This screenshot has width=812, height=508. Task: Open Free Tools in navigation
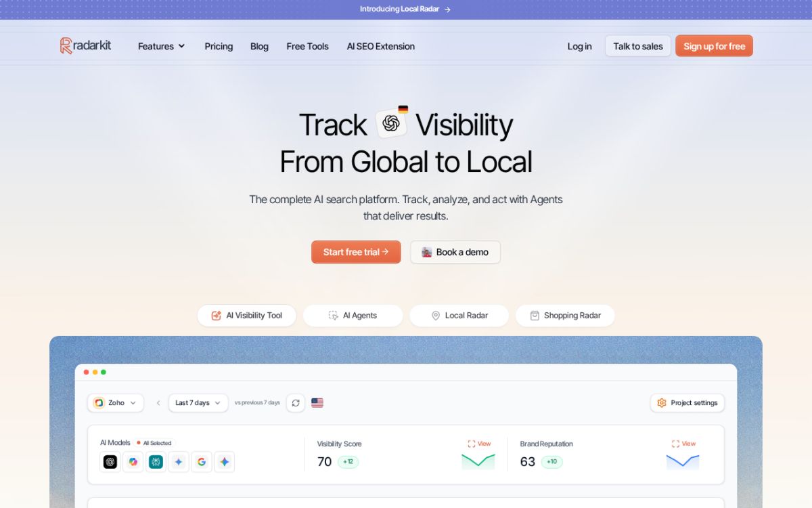click(307, 46)
